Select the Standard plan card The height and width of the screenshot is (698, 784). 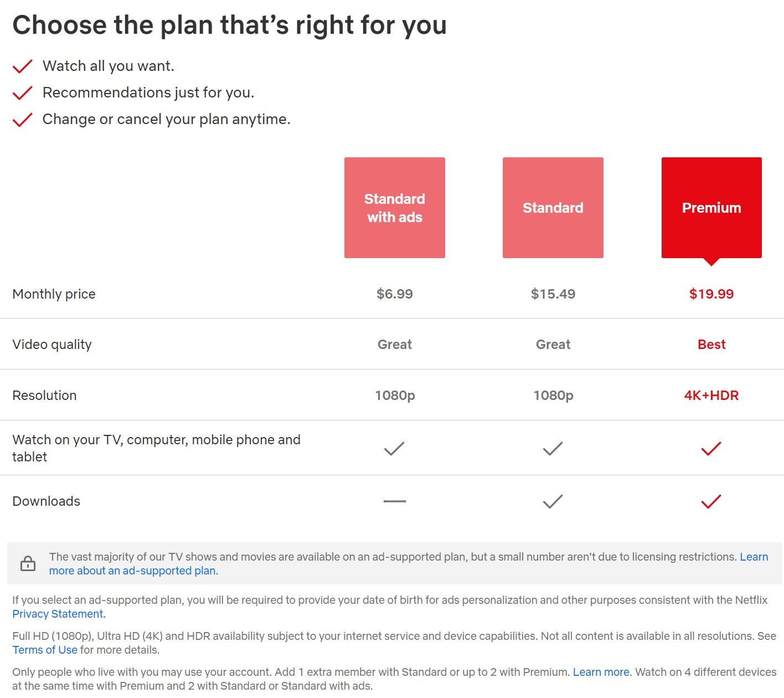tap(553, 207)
